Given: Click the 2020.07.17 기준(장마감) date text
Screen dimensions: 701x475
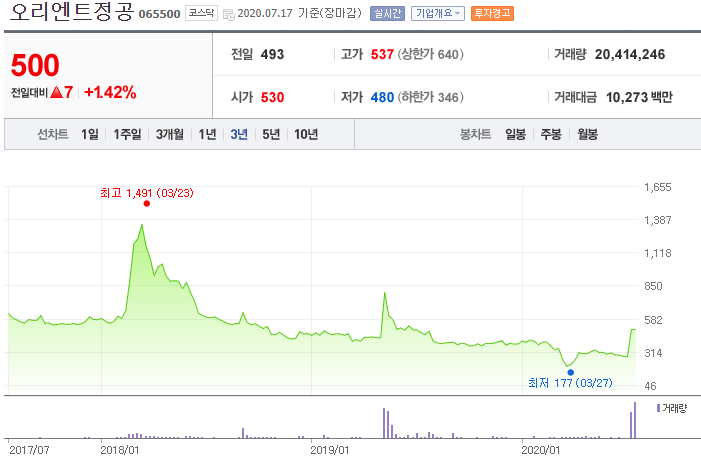Looking at the screenshot, I should coord(299,13).
